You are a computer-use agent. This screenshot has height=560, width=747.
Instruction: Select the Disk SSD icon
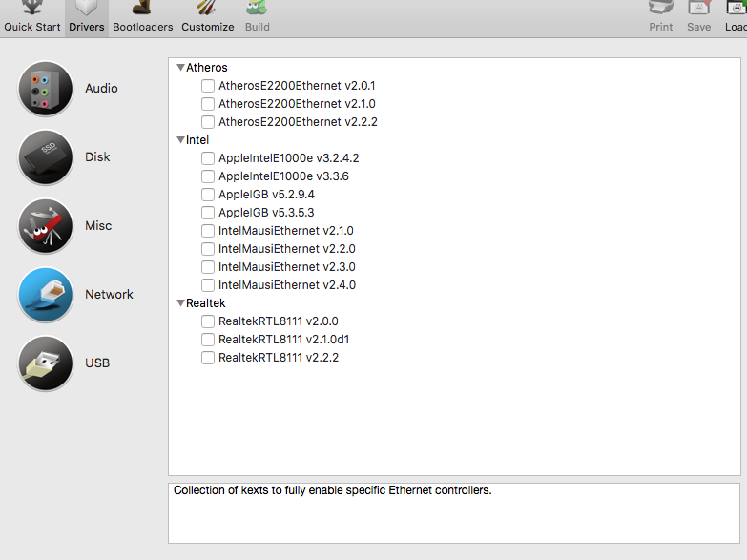coord(45,157)
